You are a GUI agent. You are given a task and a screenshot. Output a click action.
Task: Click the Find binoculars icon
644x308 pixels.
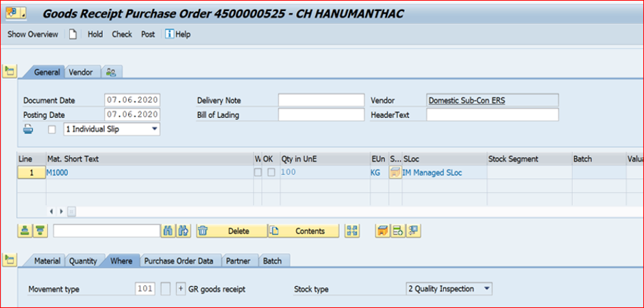(168, 231)
